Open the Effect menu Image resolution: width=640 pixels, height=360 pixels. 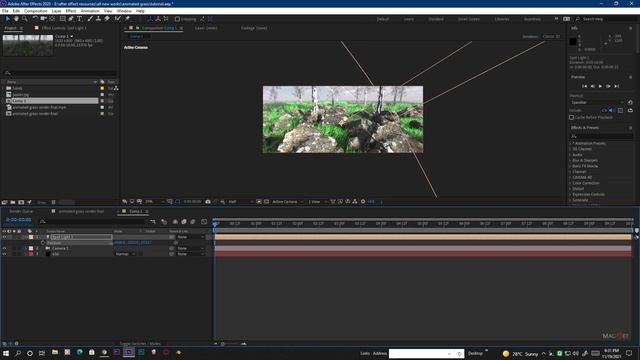[71, 11]
